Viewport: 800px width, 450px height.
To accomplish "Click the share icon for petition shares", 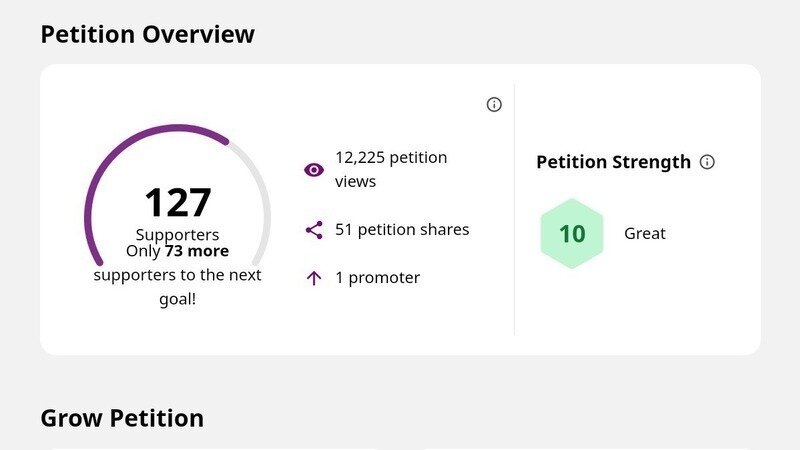I will coord(314,230).
